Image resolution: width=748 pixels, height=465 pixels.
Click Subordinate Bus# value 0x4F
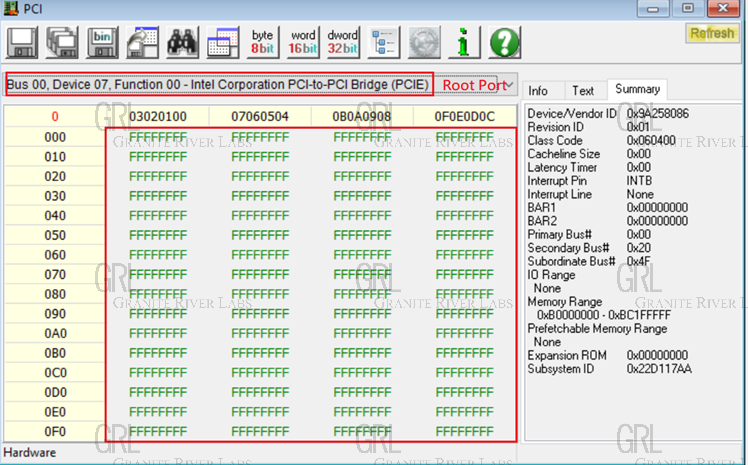coord(638,261)
